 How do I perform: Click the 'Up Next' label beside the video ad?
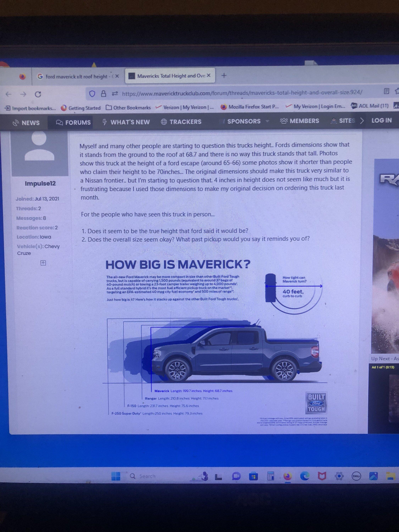(385, 359)
